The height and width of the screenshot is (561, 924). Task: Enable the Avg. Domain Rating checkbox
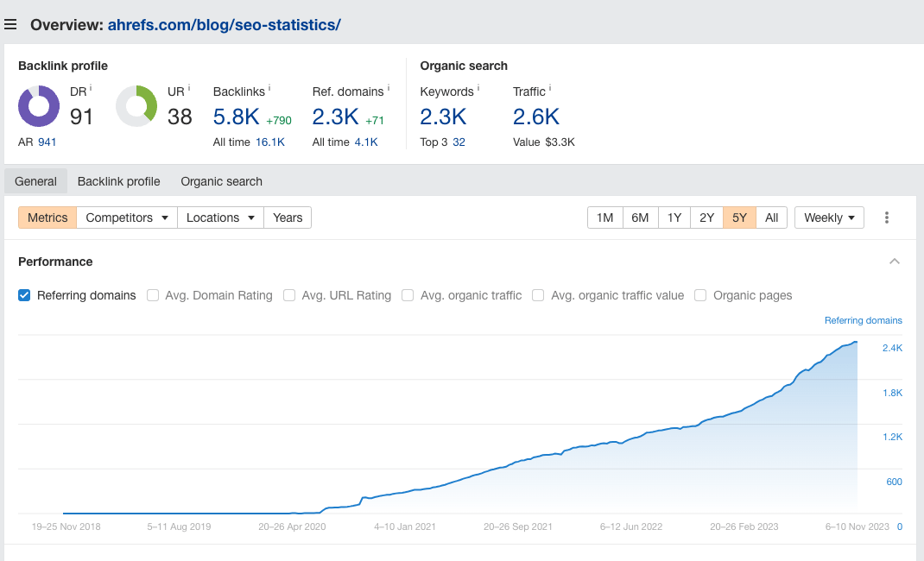tap(153, 295)
